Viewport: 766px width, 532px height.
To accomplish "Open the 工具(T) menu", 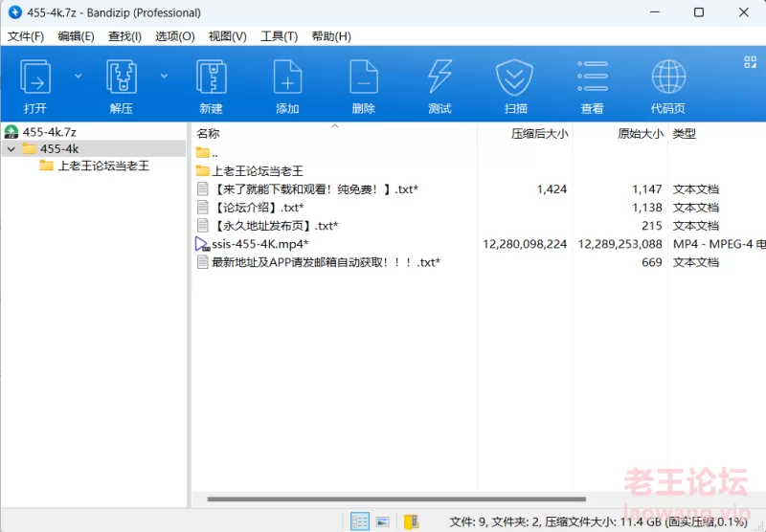I will click(x=279, y=36).
